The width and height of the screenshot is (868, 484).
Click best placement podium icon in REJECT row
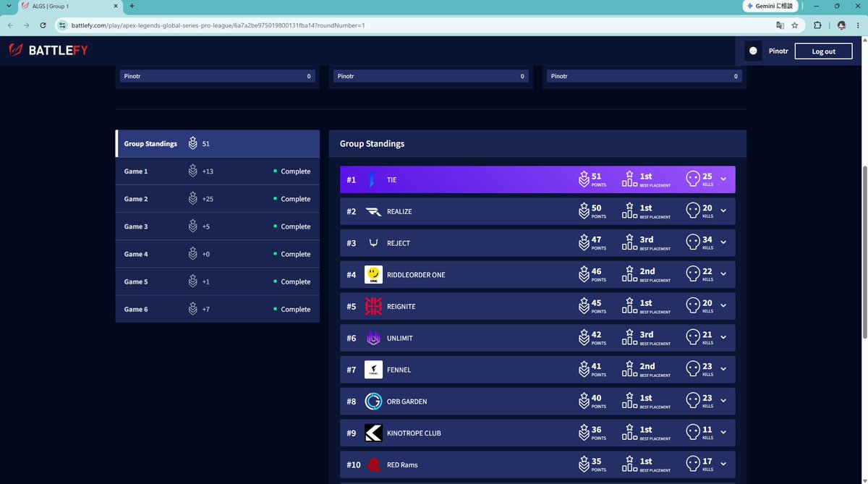coord(629,242)
